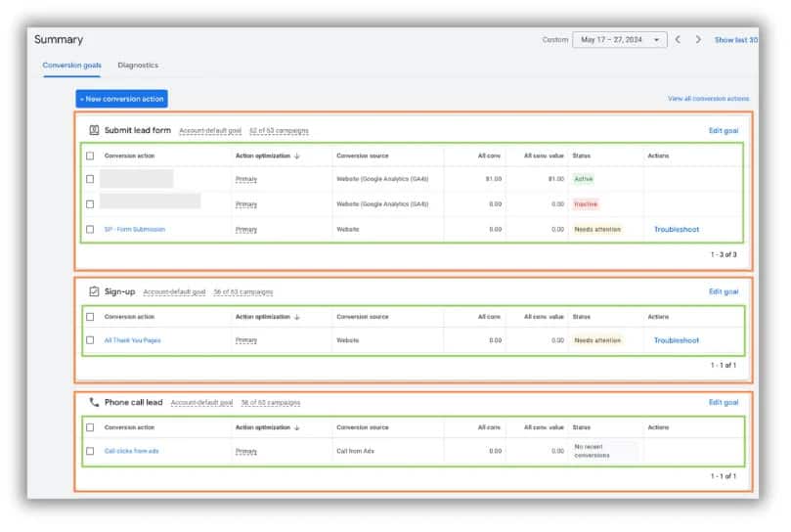The width and height of the screenshot is (791, 532).
Task: Troubleshoot the SP - Form Submission action
Action: [x=677, y=230]
